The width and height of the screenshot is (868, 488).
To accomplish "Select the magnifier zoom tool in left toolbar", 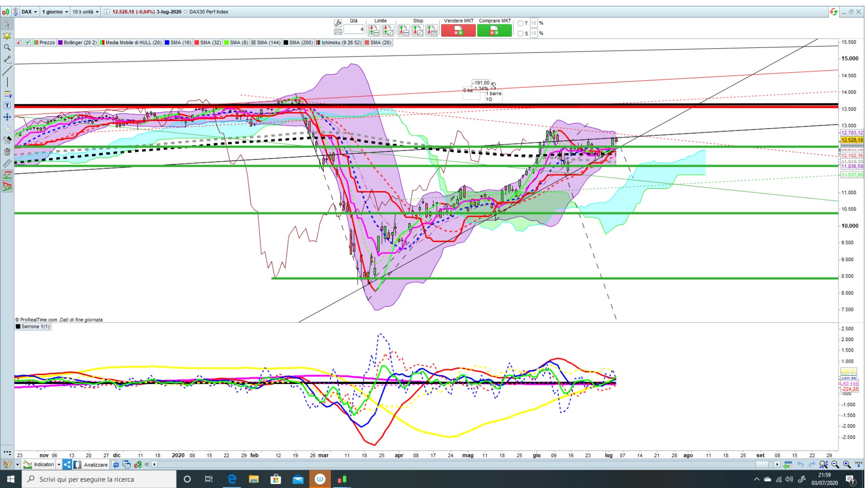I will tap(7, 47).
